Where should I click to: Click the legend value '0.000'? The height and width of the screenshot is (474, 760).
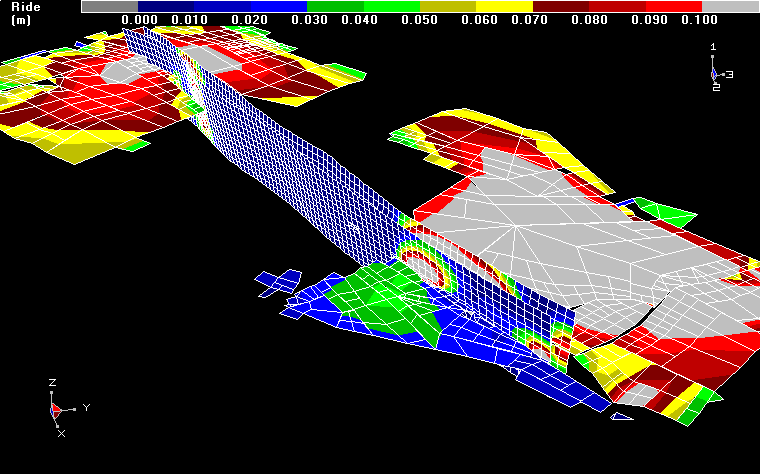coord(139,20)
